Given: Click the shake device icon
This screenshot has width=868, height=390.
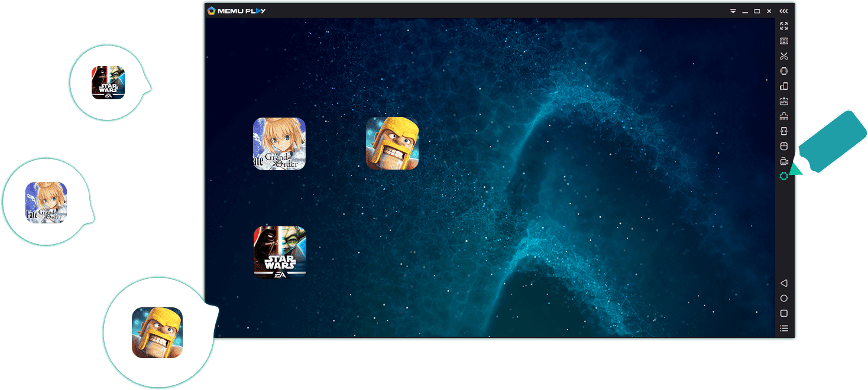Looking at the screenshot, I should (x=783, y=71).
